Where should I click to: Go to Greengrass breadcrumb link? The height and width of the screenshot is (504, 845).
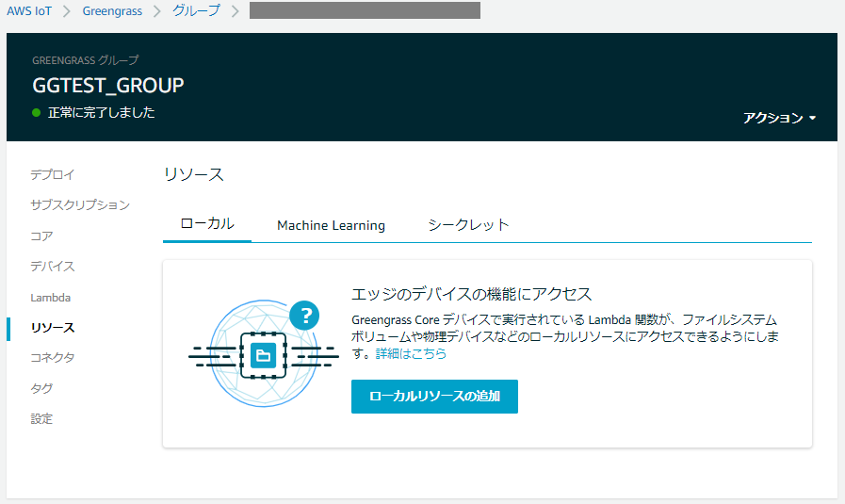point(112,10)
